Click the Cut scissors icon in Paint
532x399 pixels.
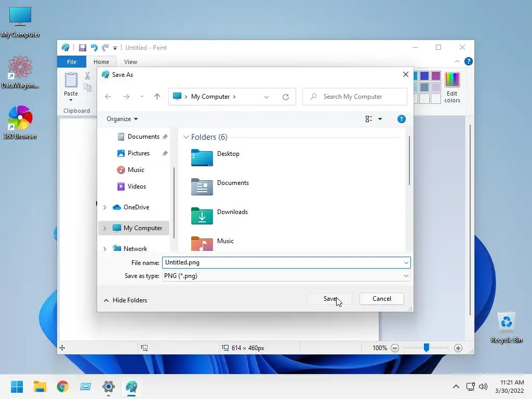(x=87, y=76)
